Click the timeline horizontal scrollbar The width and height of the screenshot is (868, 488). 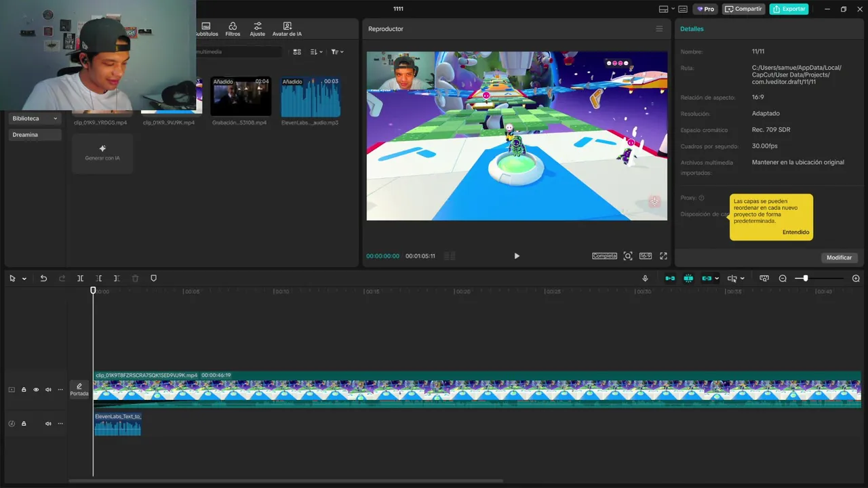285,481
